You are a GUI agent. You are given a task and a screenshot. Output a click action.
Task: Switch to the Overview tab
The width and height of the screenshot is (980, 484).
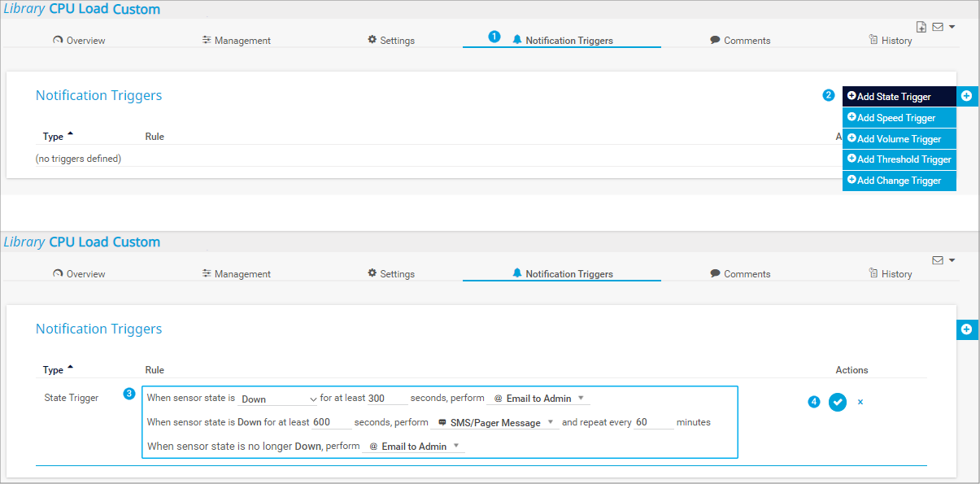[x=79, y=40]
